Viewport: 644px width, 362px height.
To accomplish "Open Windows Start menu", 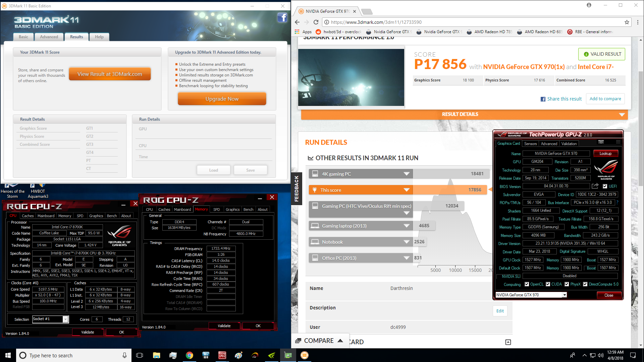I will tap(8, 355).
